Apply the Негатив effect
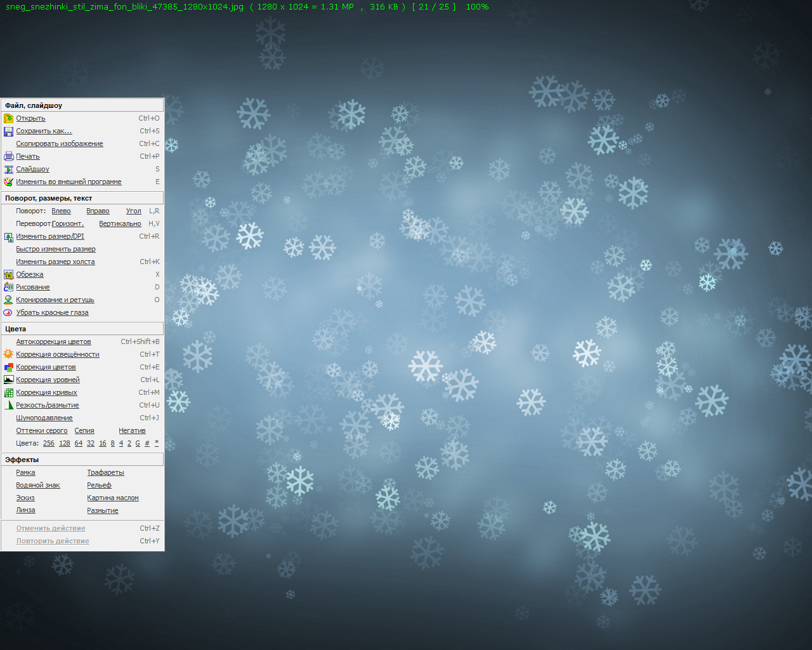This screenshot has width=812, height=650. [x=132, y=431]
